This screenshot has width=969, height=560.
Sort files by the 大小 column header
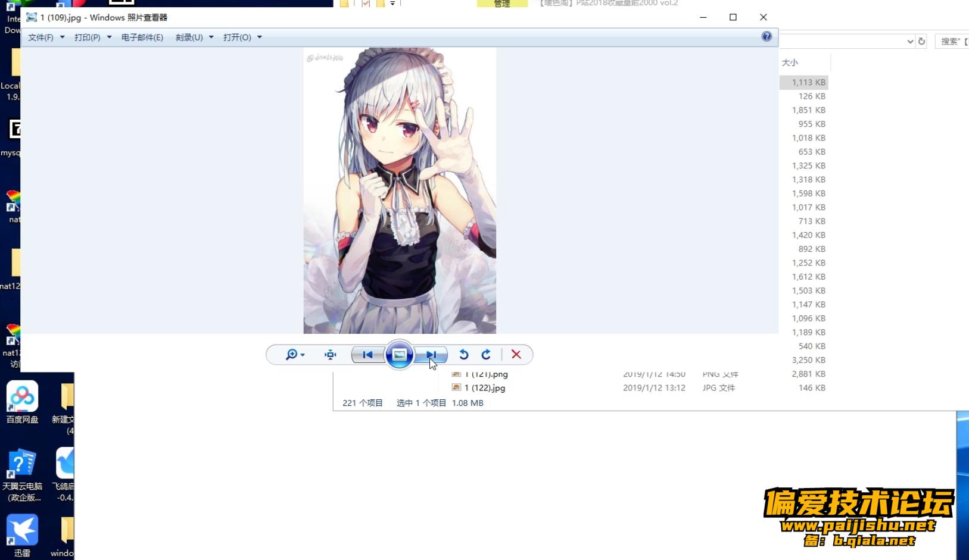pos(790,62)
